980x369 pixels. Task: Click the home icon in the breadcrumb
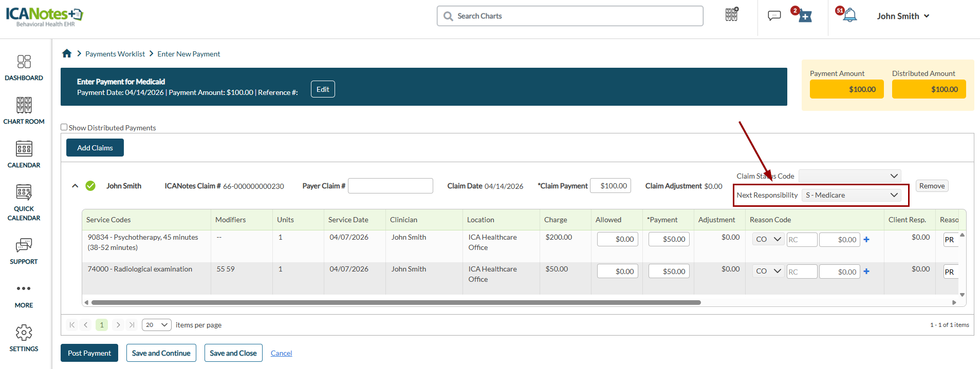(67, 53)
